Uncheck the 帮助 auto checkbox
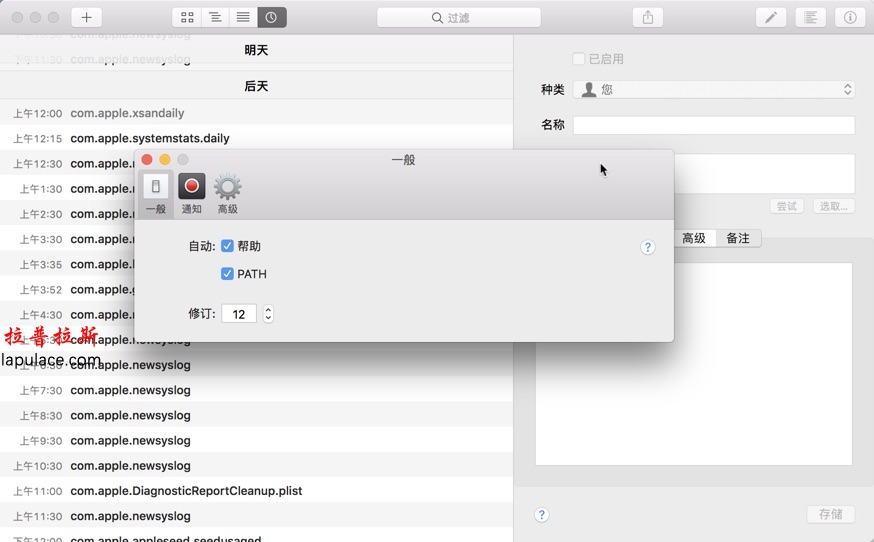 [x=227, y=246]
